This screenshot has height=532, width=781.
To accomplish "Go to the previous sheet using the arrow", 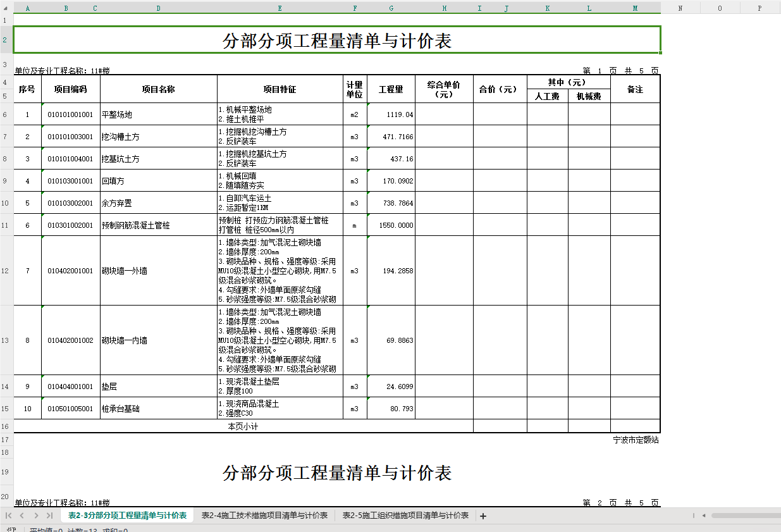I will [x=22, y=516].
